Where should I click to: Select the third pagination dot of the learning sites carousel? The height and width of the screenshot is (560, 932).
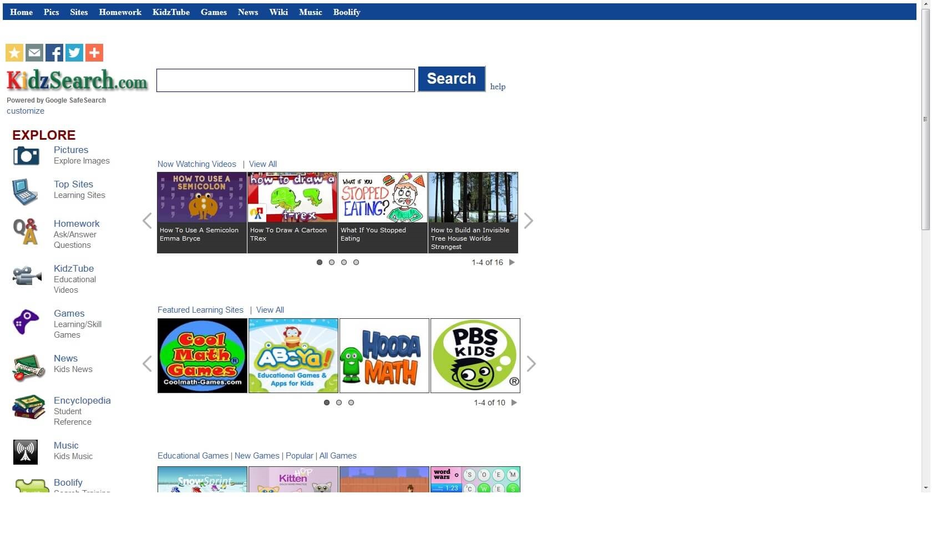coord(351,403)
